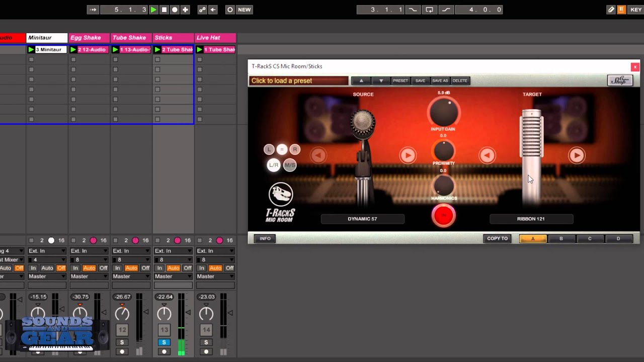The image size is (644, 362).
Task: Select previous target microphone arrow
Action: [x=487, y=155]
